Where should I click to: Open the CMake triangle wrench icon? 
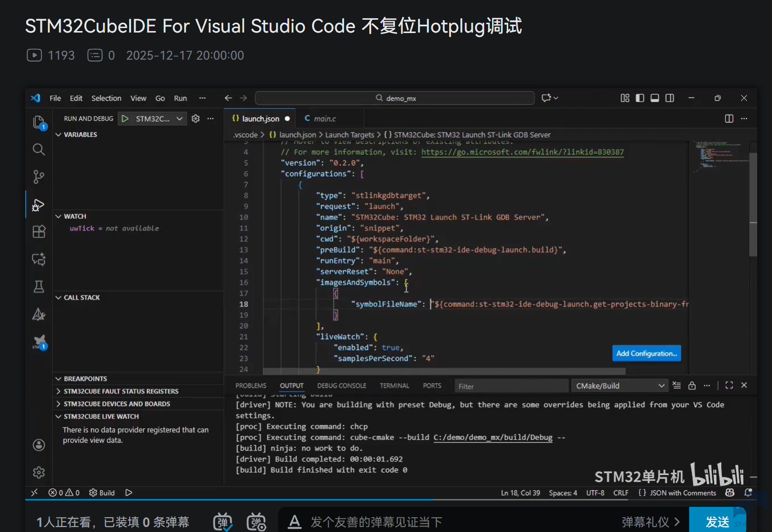coord(38,314)
